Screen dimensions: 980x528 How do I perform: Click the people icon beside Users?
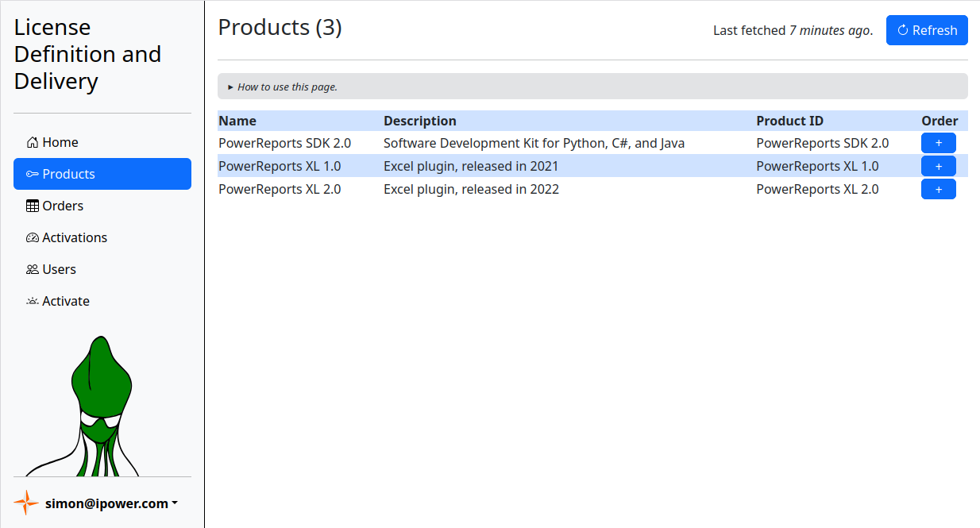tap(33, 270)
